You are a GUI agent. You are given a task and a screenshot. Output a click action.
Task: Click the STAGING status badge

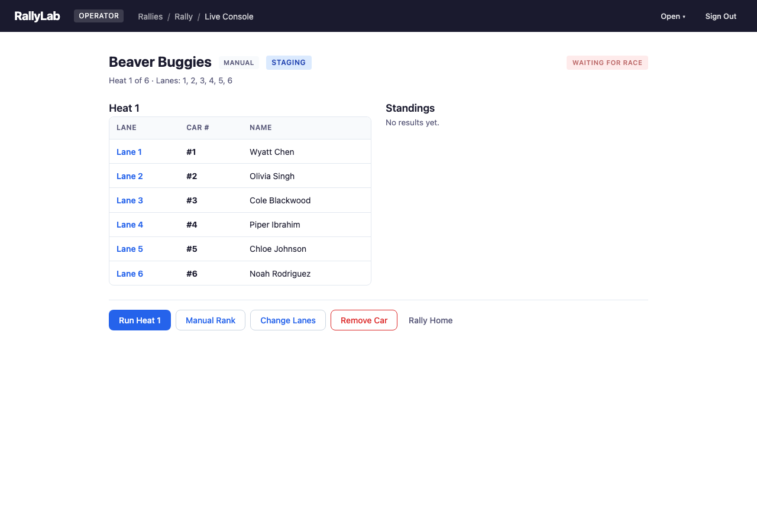tap(289, 62)
